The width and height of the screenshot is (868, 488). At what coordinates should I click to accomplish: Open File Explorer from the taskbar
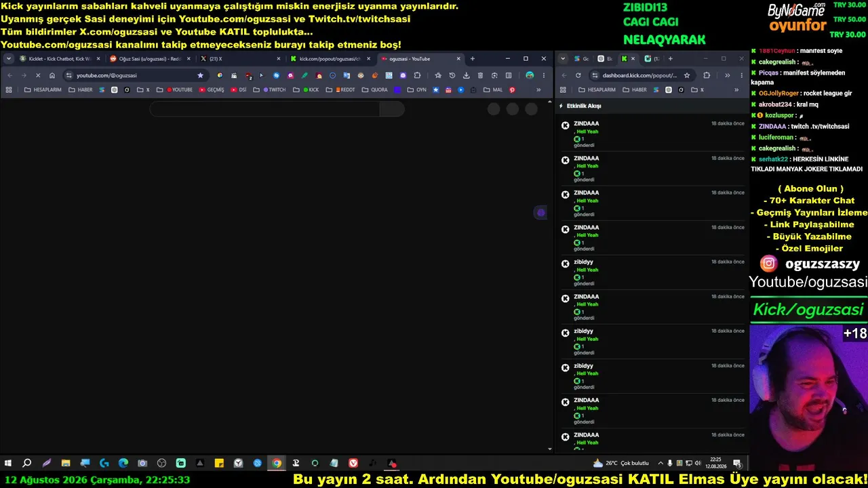point(66,463)
